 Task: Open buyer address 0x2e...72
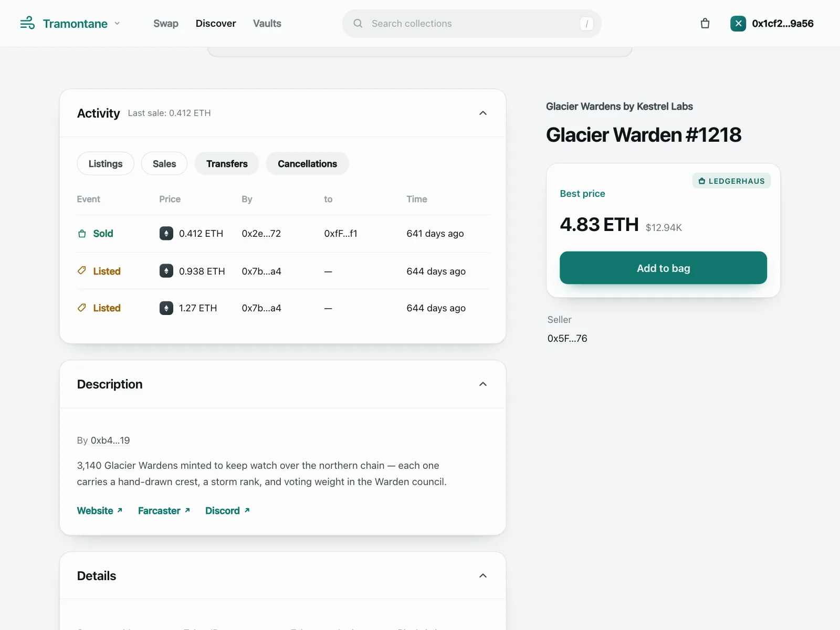pos(261,234)
